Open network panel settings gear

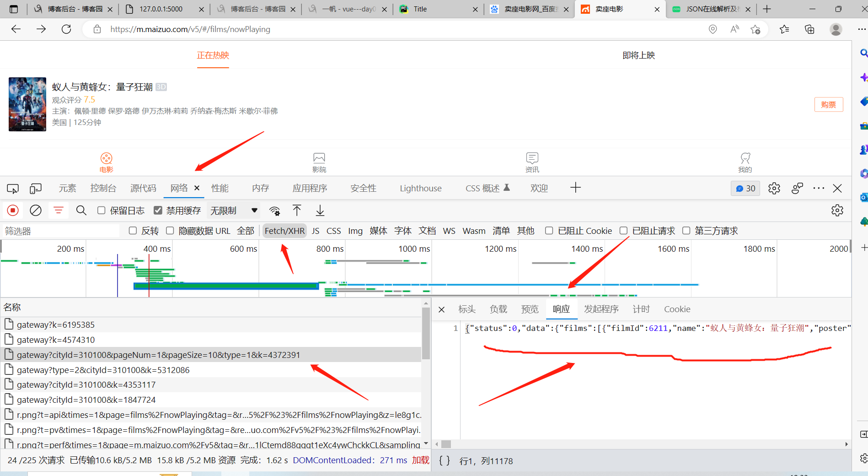tap(837, 211)
